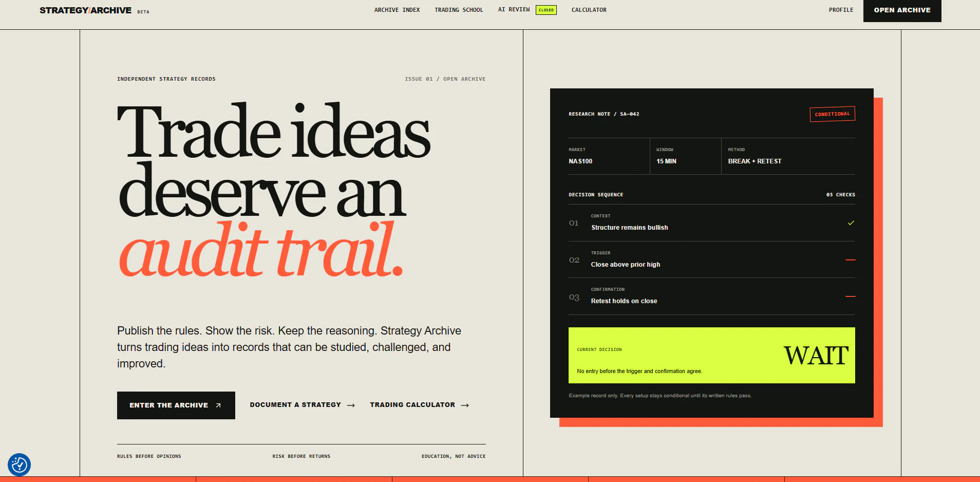Click the Issue 01 / Open Archive text
The image size is (980, 482).
445,79
